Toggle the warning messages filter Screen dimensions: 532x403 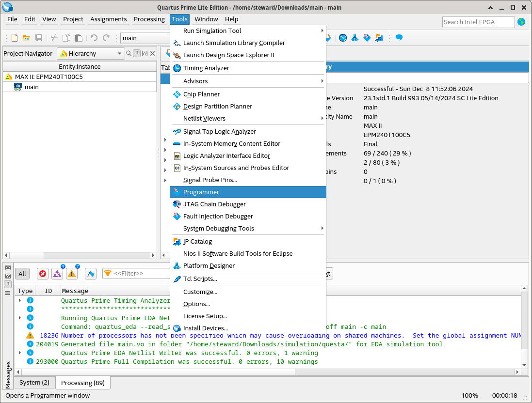[72, 274]
